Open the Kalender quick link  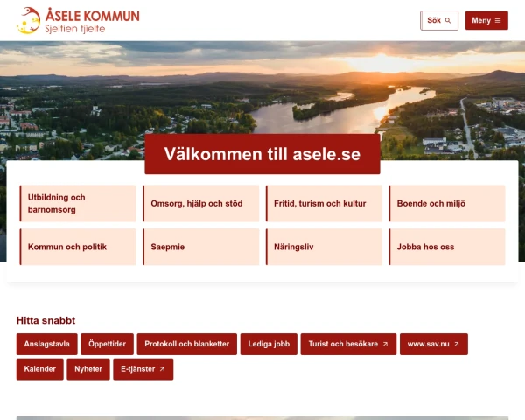pos(40,369)
